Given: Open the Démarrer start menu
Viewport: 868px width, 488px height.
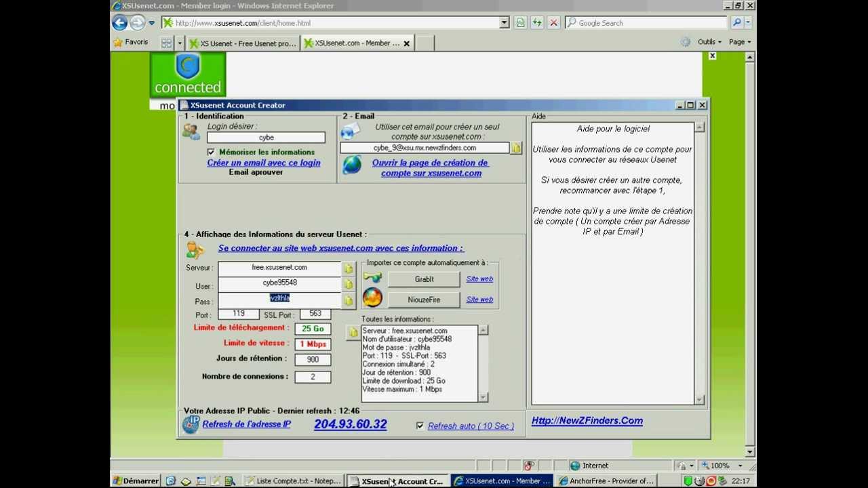Looking at the screenshot, I should [136, 481].
